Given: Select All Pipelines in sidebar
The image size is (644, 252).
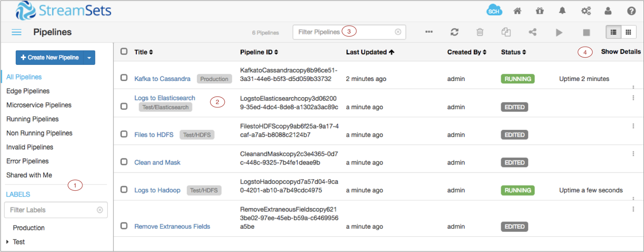Looking at the screenshot, I should (x=24, y=77).
